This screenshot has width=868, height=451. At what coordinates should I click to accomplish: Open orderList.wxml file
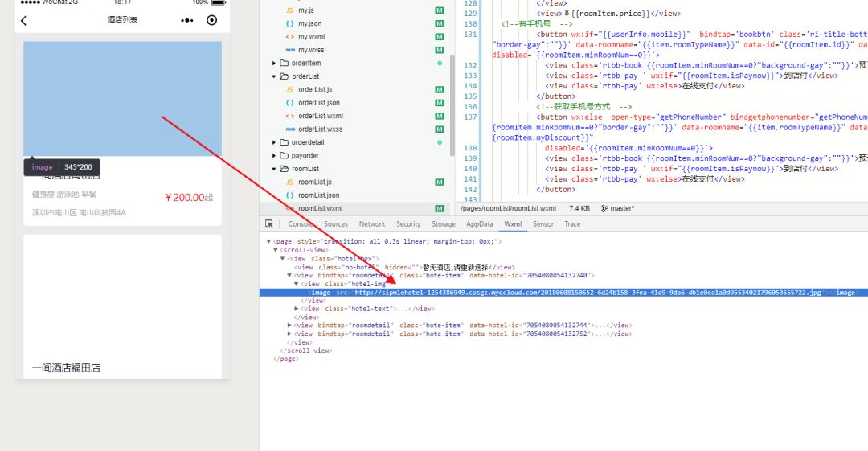pos(321,117)
